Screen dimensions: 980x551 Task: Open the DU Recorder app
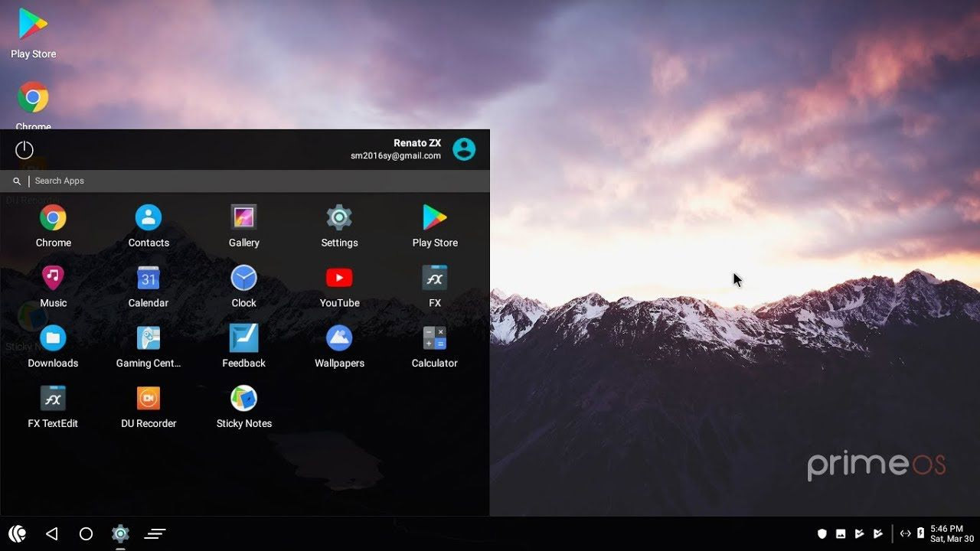149,407
